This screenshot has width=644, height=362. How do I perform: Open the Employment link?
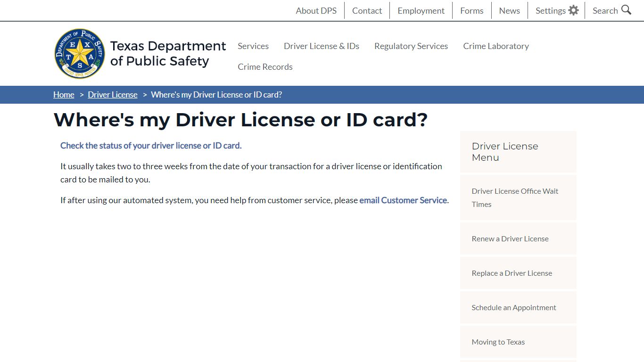pos(421,10)
